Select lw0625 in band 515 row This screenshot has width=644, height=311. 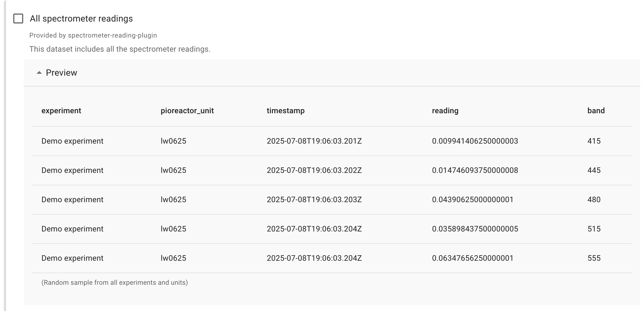coord(173,229)
